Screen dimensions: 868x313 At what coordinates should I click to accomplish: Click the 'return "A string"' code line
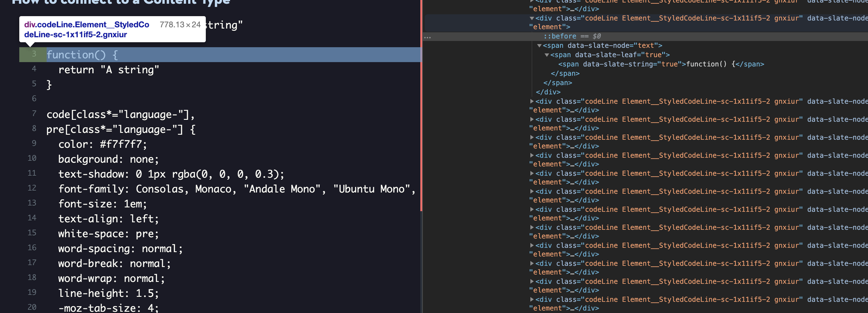108,70
